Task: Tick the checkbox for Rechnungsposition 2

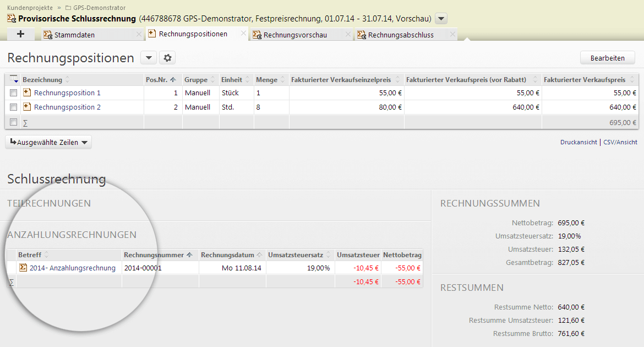Action: 14,107
